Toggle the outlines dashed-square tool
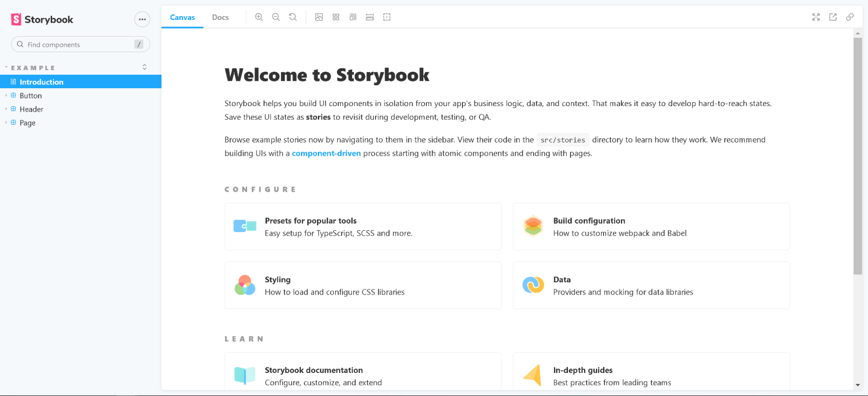868x396 pixels. (386, 17)
